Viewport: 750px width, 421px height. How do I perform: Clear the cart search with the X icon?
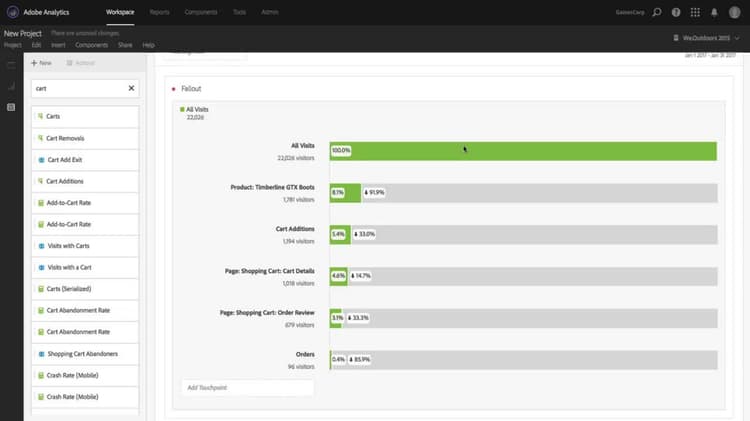point(131,88)
